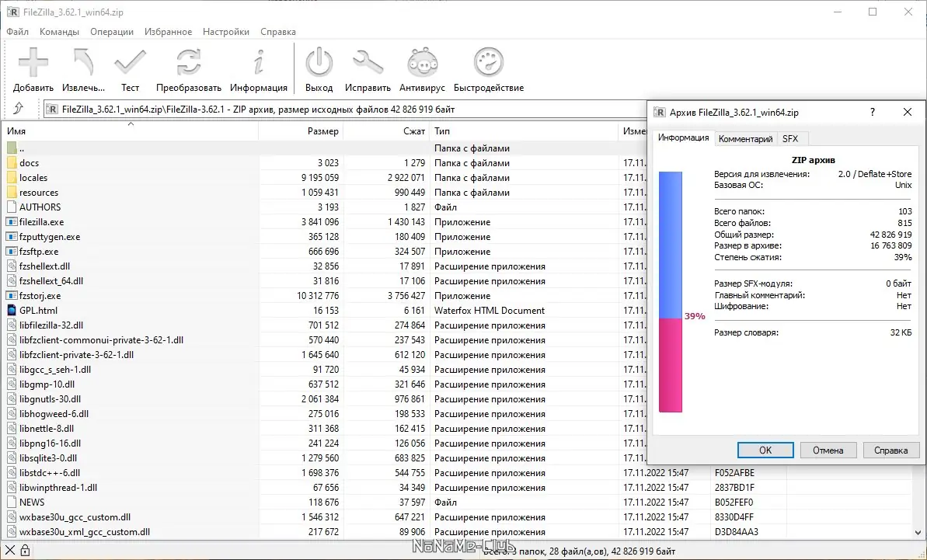Go up one folder with arrow icon
Screen dimensions: 927x560
(18, 109)
